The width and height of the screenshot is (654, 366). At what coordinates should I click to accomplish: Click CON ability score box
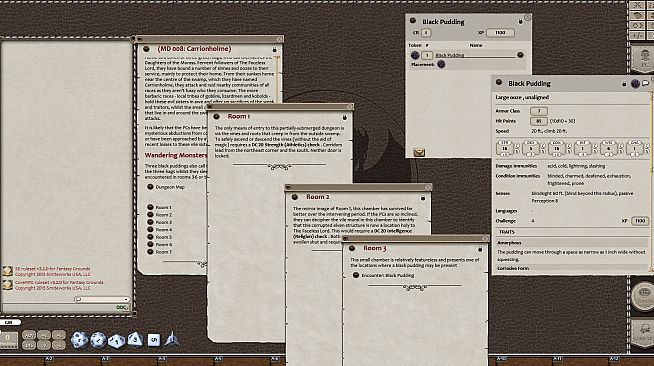[556, 148]
